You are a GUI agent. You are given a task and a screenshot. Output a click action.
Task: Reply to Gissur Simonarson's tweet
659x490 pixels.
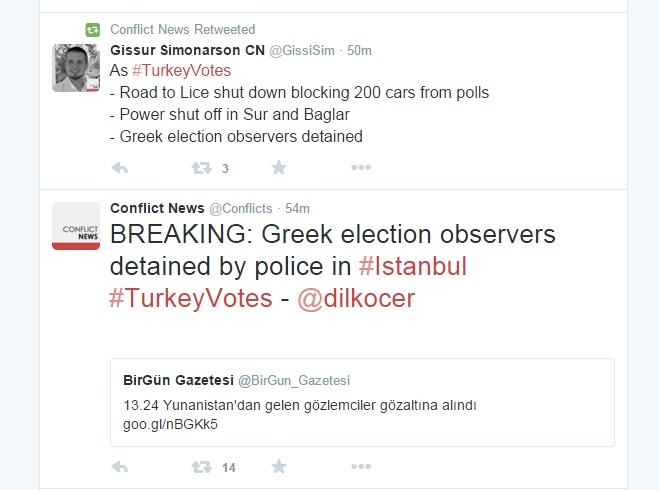coord(119,168)
